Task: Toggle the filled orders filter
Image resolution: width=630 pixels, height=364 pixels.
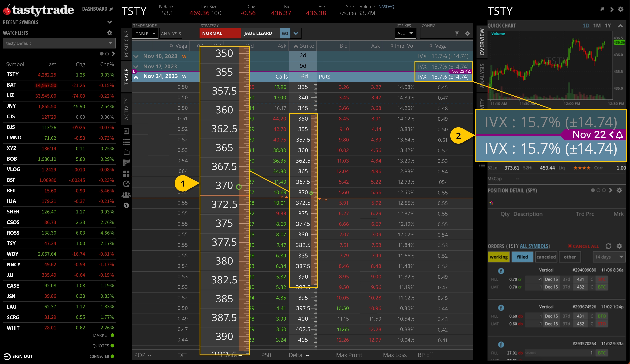Action: click(522, 257)
